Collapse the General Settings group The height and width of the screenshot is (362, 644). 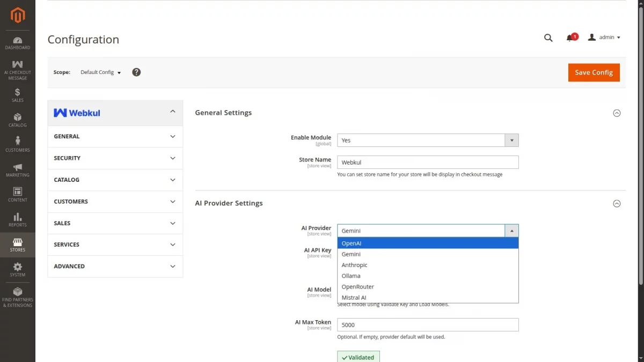pos(617,113)
